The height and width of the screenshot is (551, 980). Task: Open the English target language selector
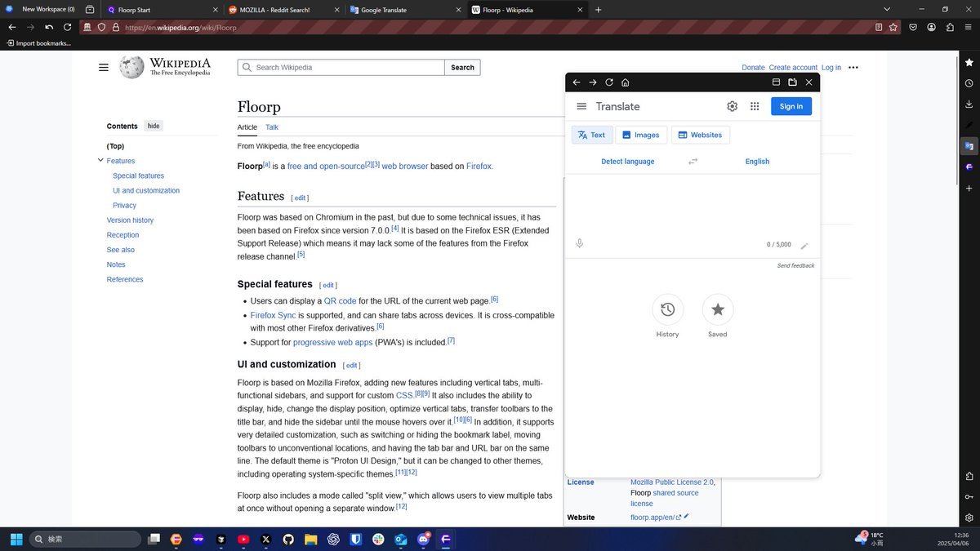coord(757,162)
